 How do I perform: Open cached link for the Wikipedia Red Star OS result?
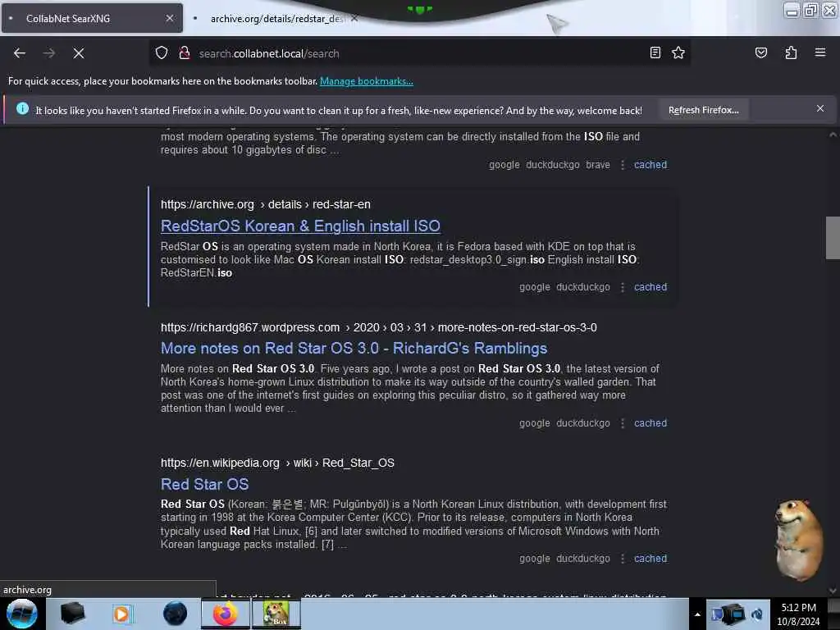[x=651, y=559]
